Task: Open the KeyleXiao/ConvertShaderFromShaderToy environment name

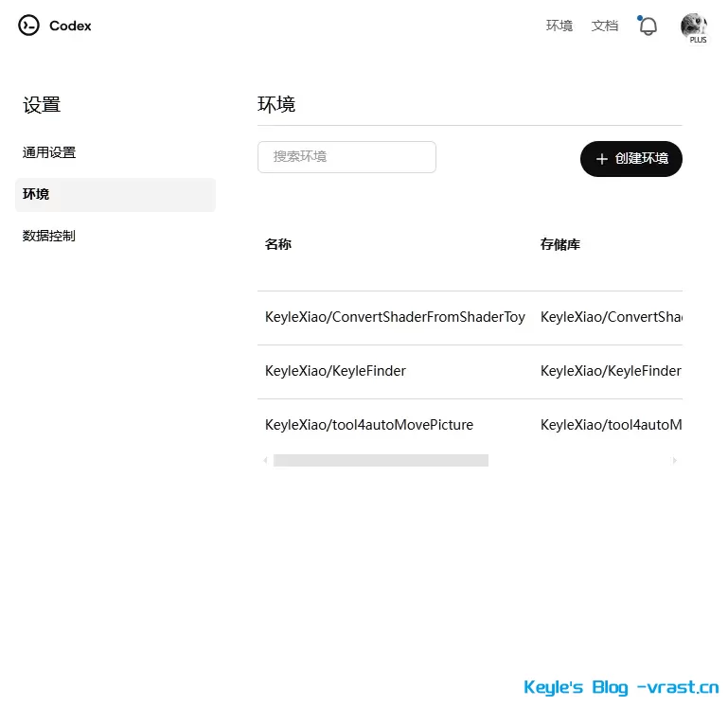Action: (x=395, y=317)
